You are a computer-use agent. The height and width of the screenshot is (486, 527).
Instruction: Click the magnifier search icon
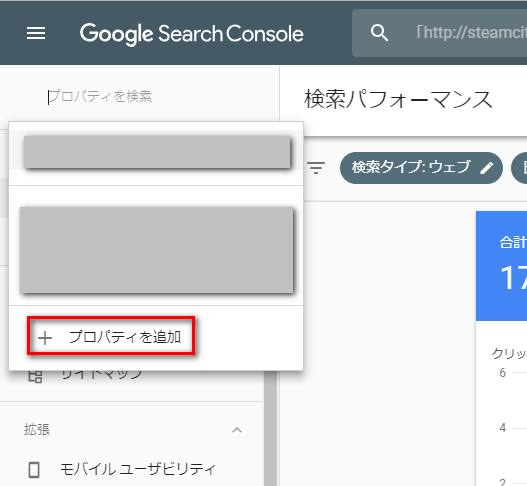pos(379,33)
